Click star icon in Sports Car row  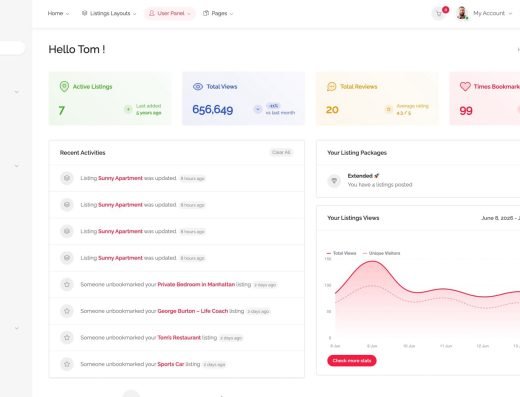(x=67, y=364)
